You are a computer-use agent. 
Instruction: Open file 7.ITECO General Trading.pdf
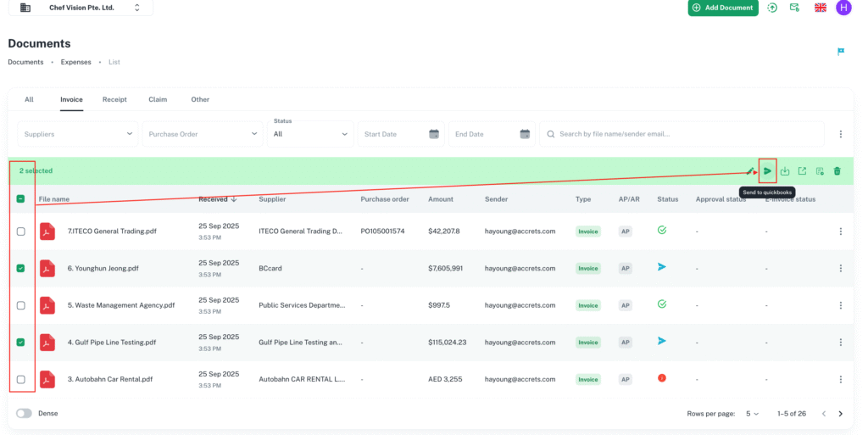tap(112, 231)
